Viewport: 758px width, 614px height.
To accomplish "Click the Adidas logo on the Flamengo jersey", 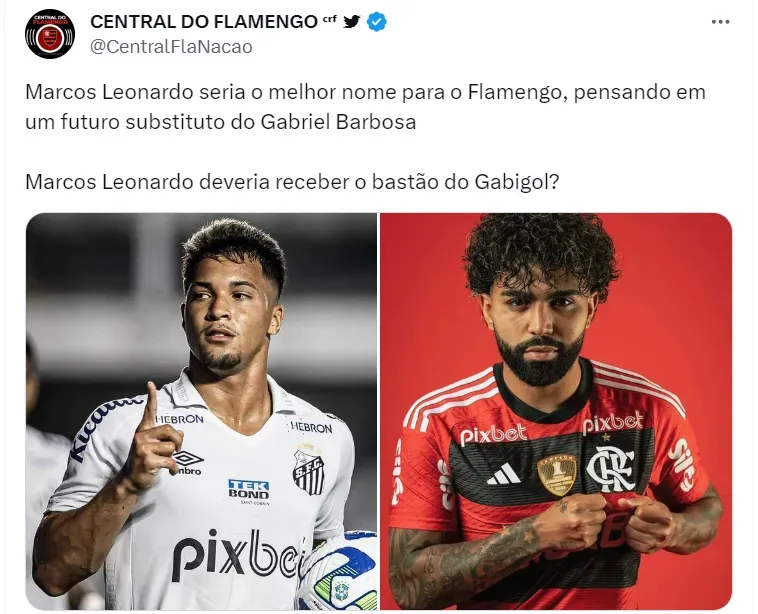I will click(x=503, y=474).
